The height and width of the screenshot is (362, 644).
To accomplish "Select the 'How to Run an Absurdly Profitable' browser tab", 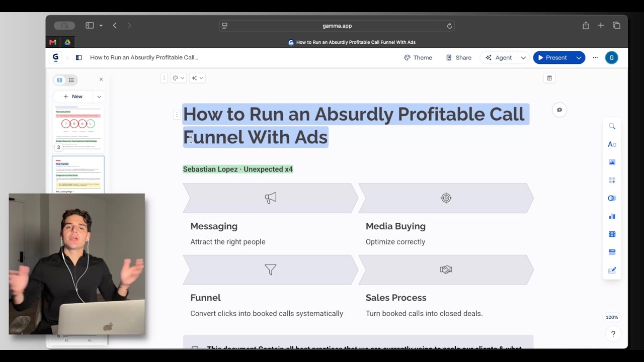I will click(x=352, y=42).
